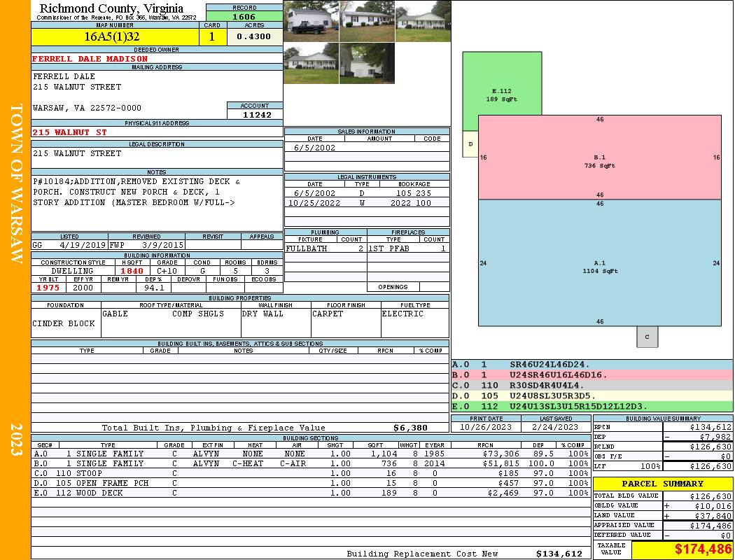Click the B.0 U24SR46U16L46D16 sketch code row
The image size is (735, 560).
coord(592,375)
